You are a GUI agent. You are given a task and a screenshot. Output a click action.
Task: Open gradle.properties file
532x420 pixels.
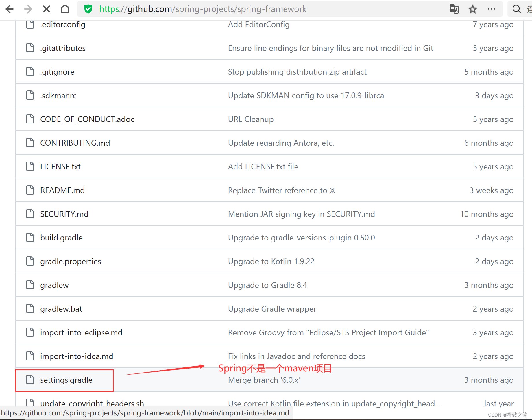tap(71, 261)
